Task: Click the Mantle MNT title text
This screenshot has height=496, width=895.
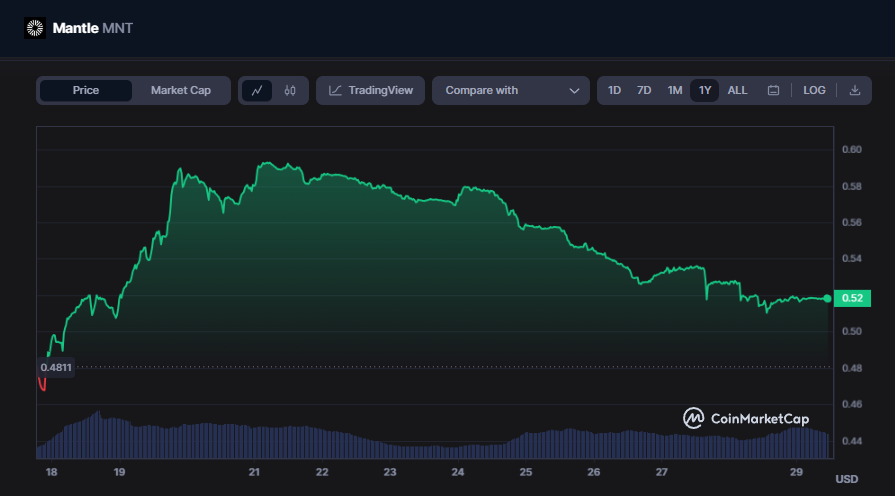Action: point(92,28)
